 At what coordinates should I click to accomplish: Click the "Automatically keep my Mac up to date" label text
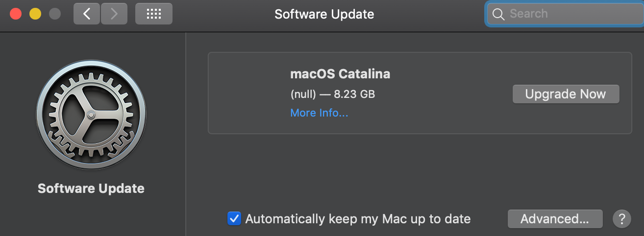[358, 219]
